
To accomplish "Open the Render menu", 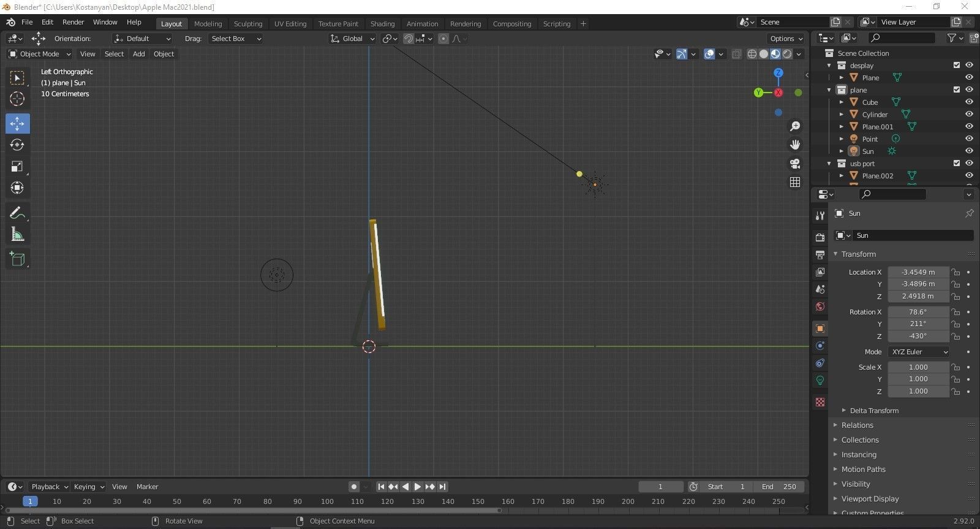I will tap(73, 22).
